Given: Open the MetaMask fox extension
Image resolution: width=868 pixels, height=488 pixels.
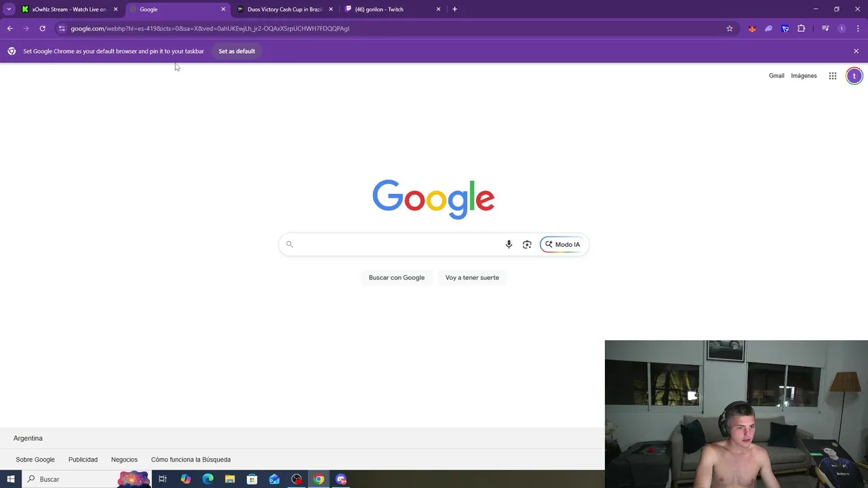Looking at the screenshot, I should point(752,28).
